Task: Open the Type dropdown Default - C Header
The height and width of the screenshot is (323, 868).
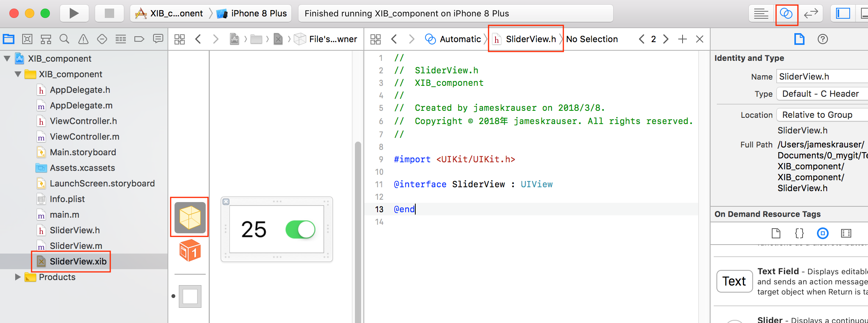Action: [x=822, y=94]
